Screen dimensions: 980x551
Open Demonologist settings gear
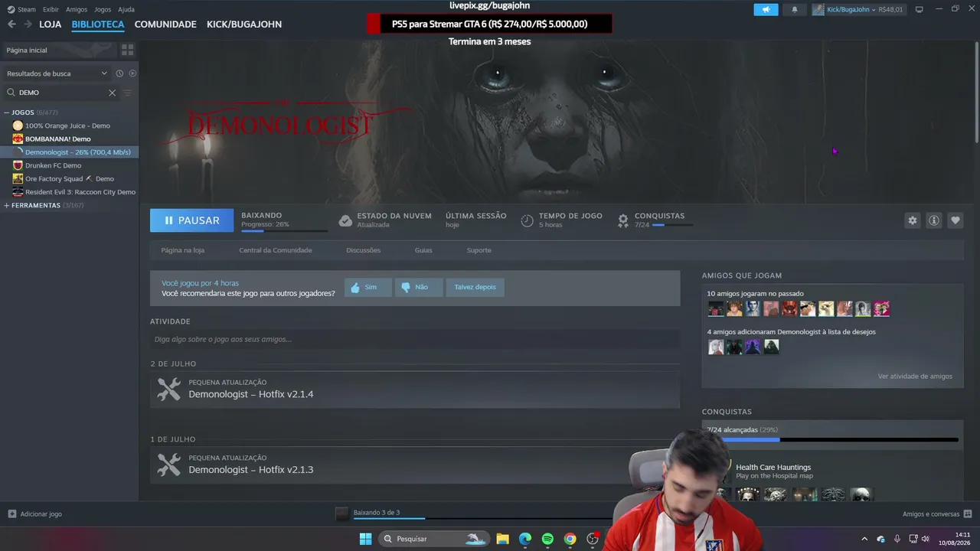click(913, 220)
